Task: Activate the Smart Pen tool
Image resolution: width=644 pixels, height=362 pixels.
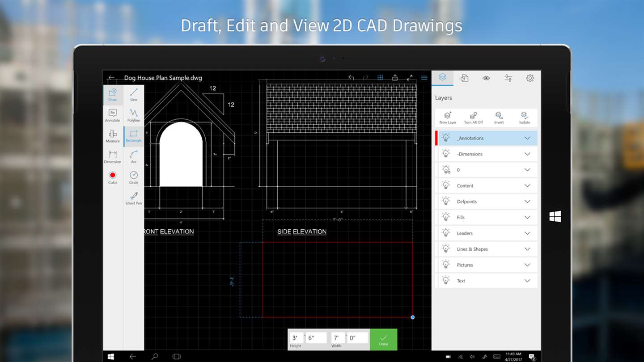Action: 134,198
